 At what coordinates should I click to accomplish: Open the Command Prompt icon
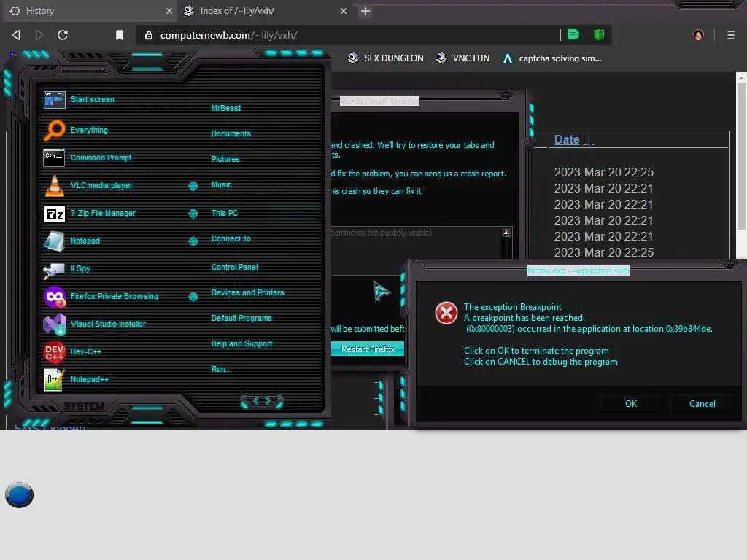(x=54, y=157)
